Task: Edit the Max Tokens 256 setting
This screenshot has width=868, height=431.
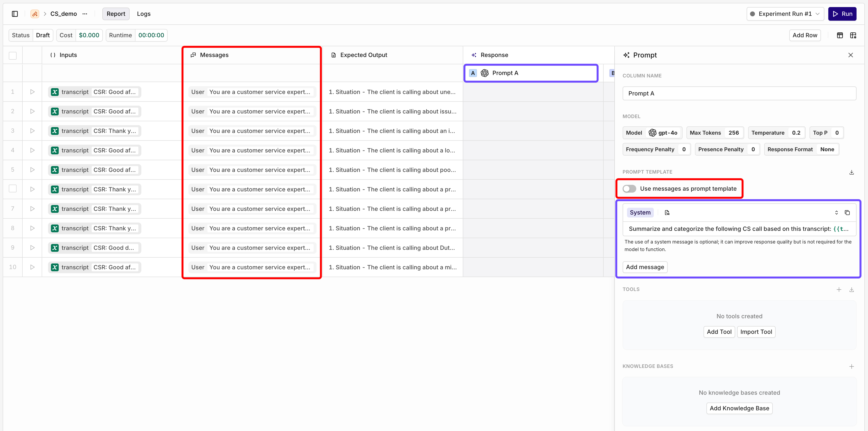Action: 715,133
